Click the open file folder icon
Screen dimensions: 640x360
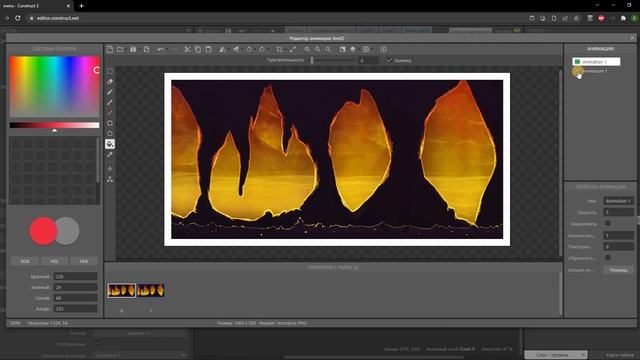coord(120,49)
